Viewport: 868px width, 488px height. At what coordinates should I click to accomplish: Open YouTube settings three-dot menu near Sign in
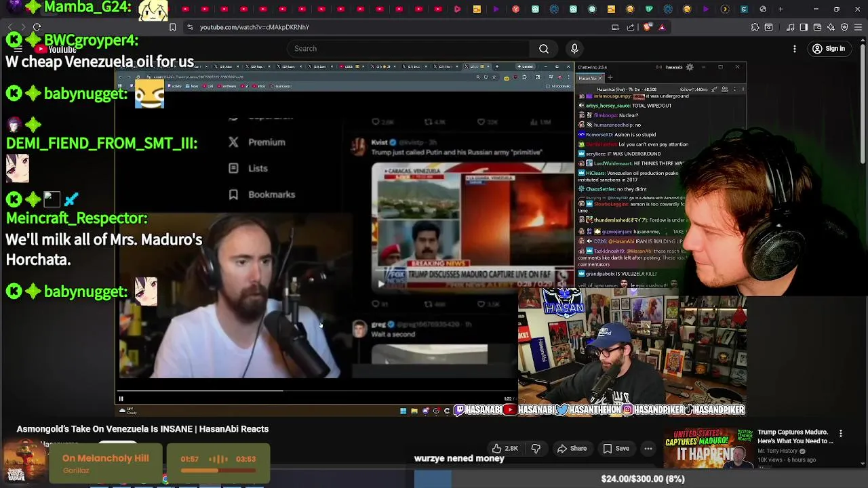click(x=795, y=49)
